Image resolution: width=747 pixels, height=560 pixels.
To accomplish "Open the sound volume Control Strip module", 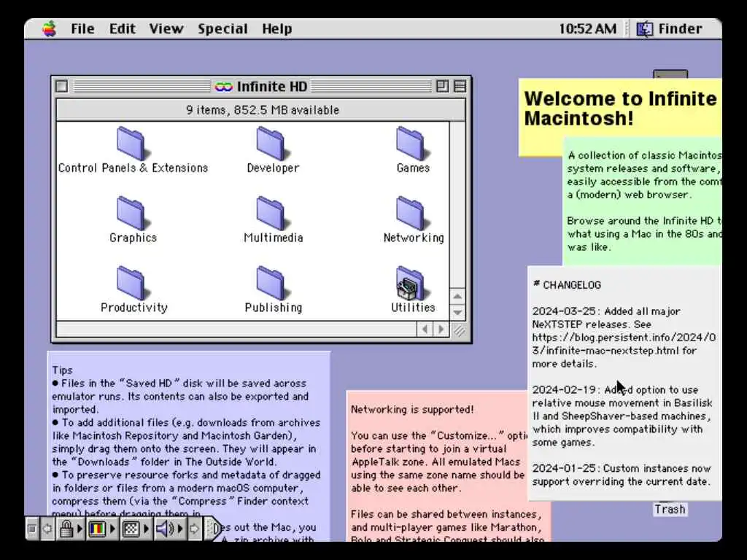I will click(169, 529).
